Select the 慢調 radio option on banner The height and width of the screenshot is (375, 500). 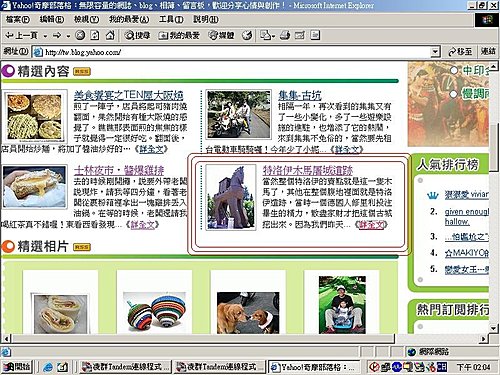(454, 94)
